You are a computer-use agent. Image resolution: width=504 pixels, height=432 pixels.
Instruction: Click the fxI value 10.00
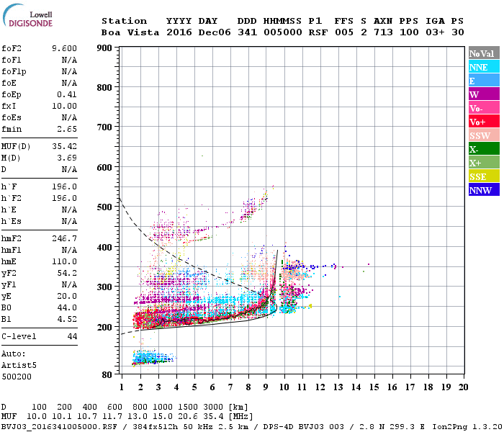click(x=64, y=106)
